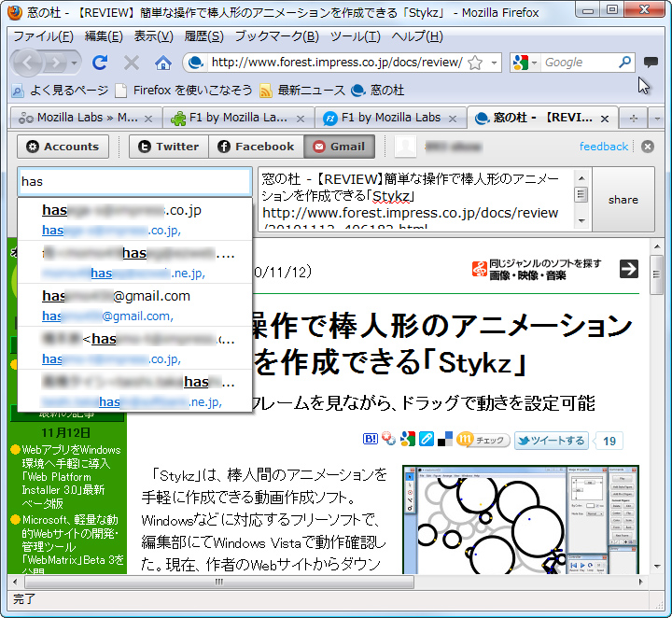The image size is (672, 618).
Task: Click the Google bookmark share icon
Action: pyautogui.click(x=408, y=439)
